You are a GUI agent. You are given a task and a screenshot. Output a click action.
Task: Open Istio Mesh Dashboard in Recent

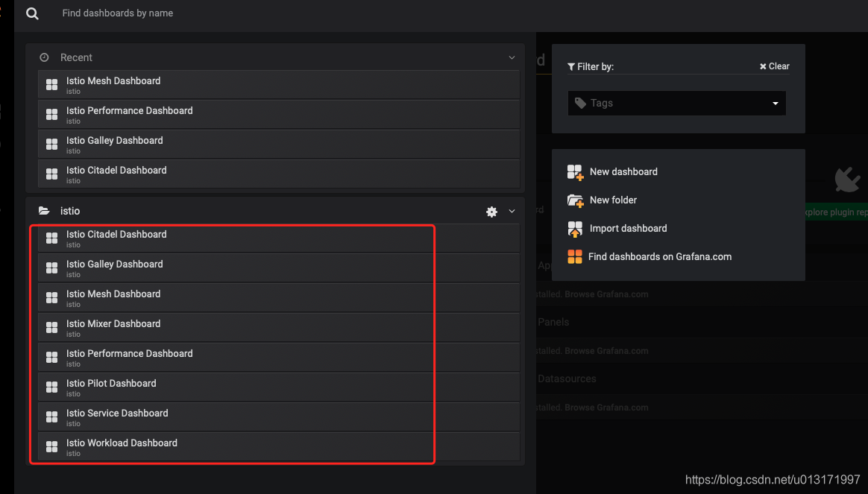pyautogui.click(x=278, y=85)
